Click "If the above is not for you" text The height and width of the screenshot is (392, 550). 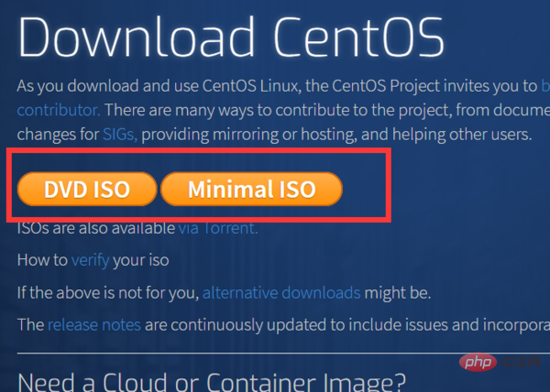click(x=108, y=293)
